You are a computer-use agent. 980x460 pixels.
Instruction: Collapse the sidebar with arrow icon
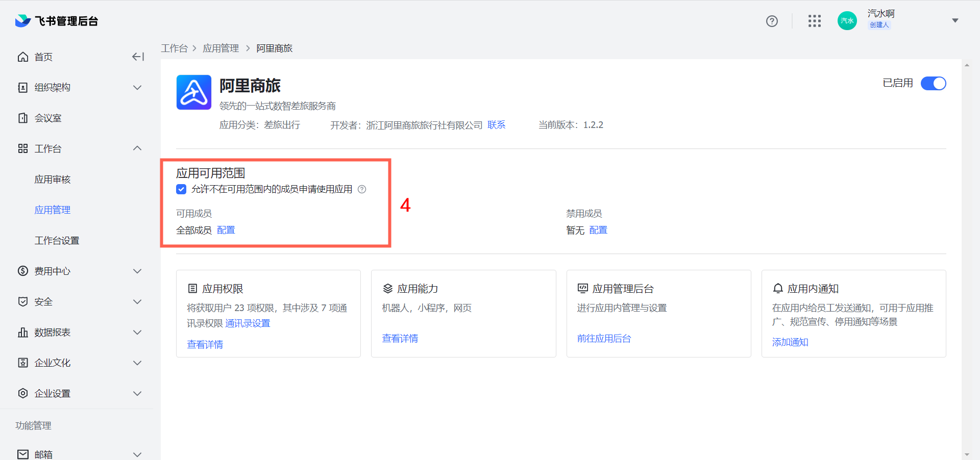click(x=138, y=57)
